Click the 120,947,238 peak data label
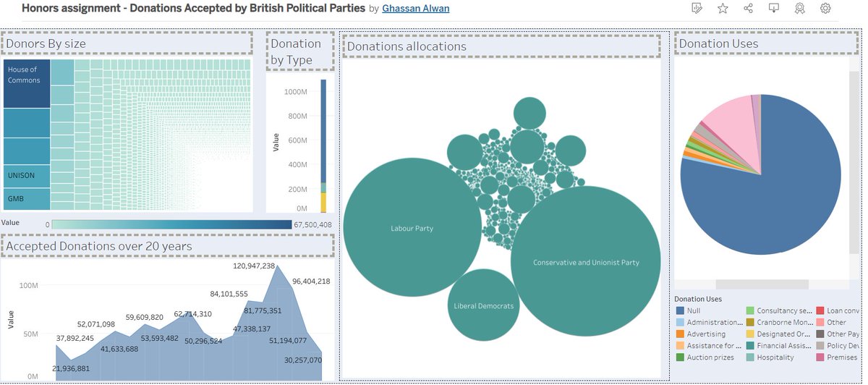 254,266
